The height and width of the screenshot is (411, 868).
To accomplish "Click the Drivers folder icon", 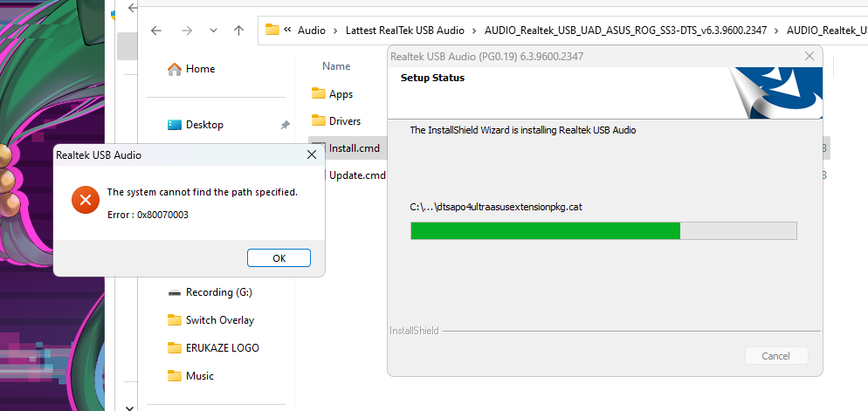I will tap(319, 120).
